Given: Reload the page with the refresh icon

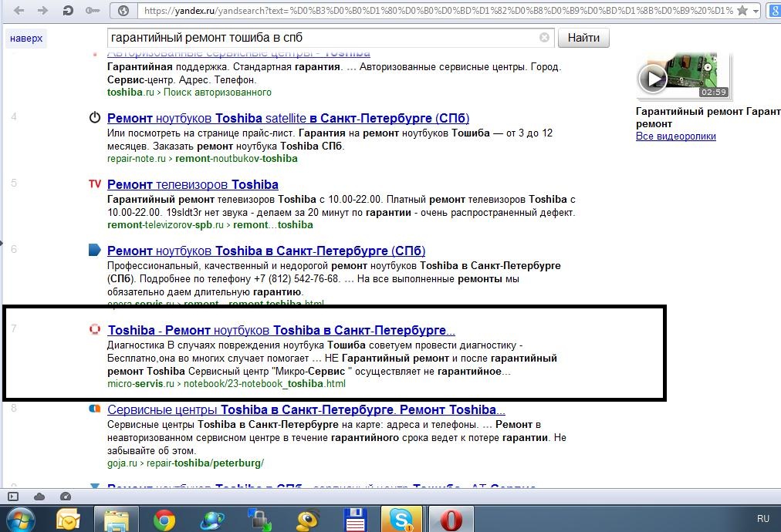Looking at the screenshot, I should click(x=68, y=11).
